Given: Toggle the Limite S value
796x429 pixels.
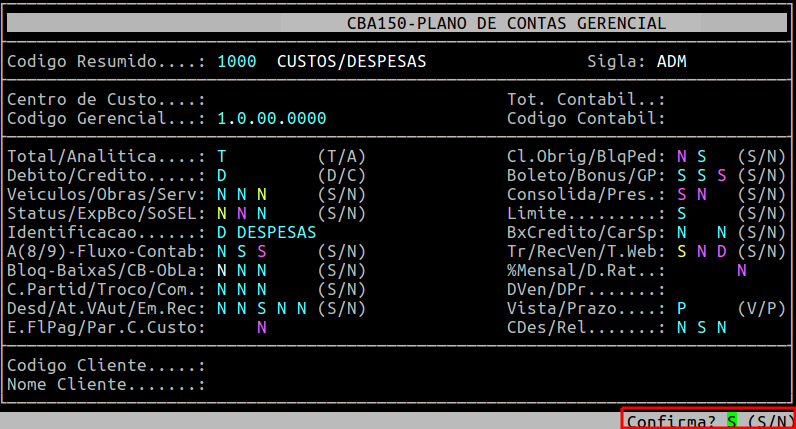Looking at the screenshot, I should (681, 213).
